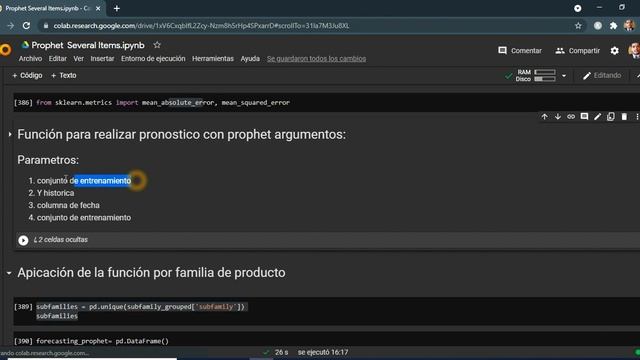Screen dimensions: 640x360
Task: Open Google Drive icon next to title
Action: pyautogui.click(x=25, y=45)
